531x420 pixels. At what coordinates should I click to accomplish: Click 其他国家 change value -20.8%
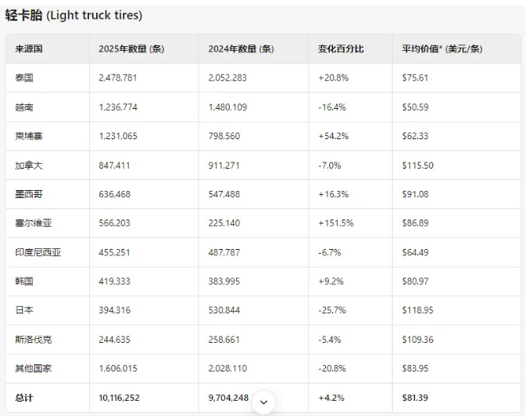click(x=334, y=369)
